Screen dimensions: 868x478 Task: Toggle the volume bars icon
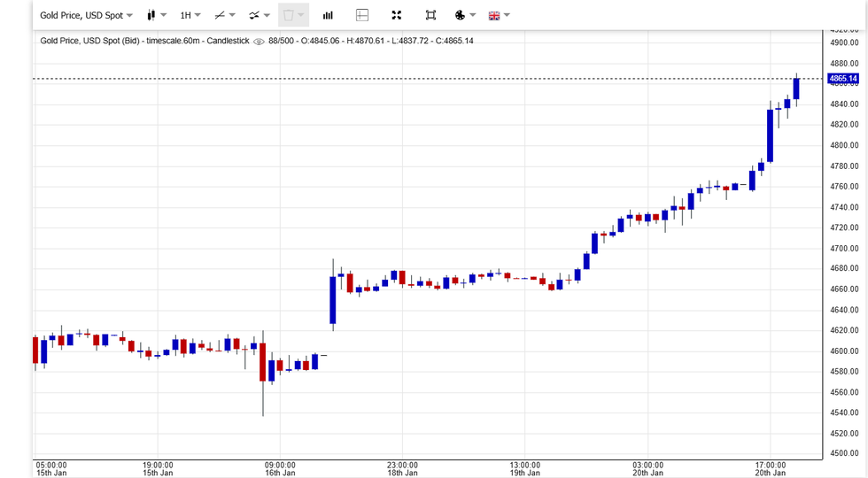(x=328, y=15)
